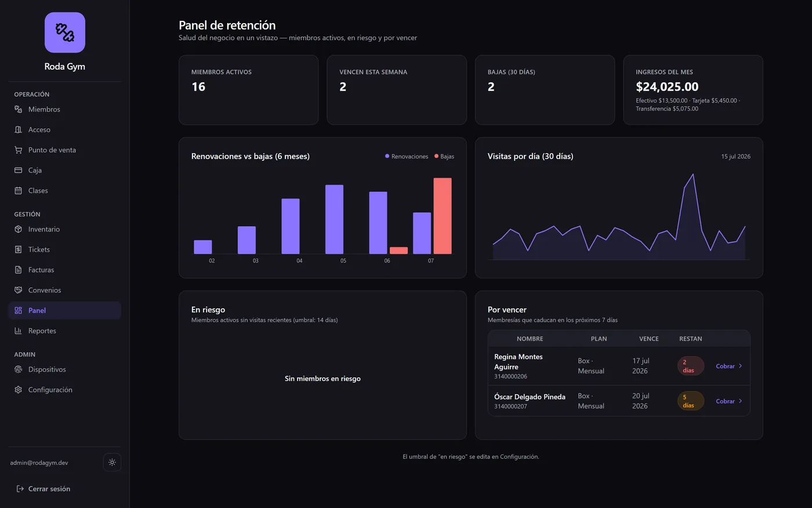The width and height of the screenshot is (812, 508).
Task: Click the Bajas (30 días) card
Action: (x=545, y=90)
